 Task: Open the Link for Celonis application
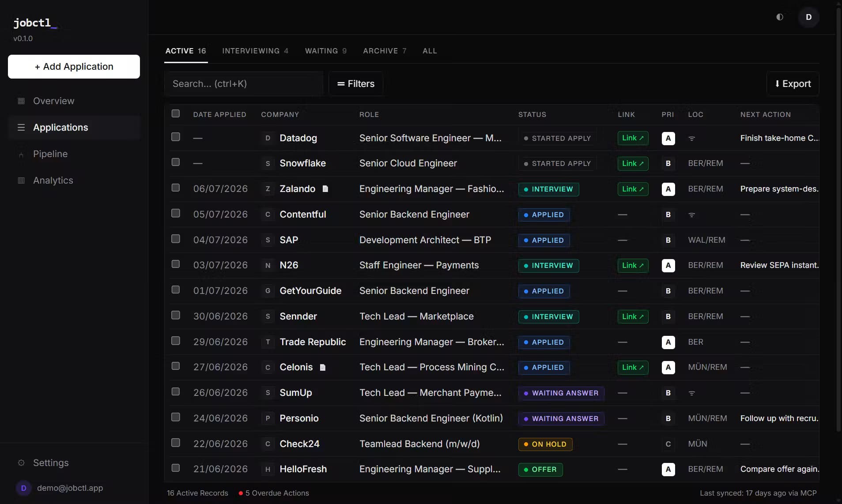(633, 368)
